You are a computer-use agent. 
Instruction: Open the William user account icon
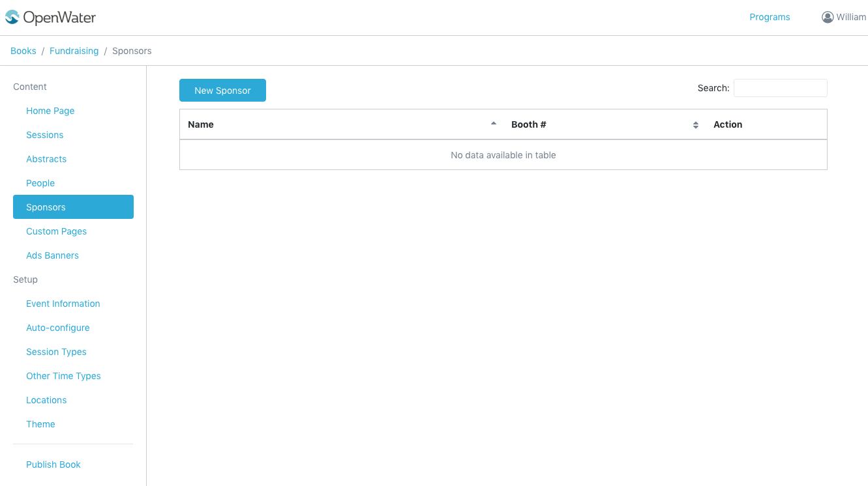pyautogui.click(x=828, y=17)
